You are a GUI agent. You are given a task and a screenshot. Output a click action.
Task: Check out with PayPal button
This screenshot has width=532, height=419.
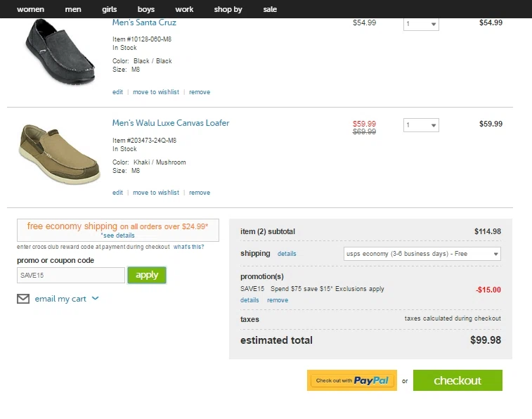(352, 380)
